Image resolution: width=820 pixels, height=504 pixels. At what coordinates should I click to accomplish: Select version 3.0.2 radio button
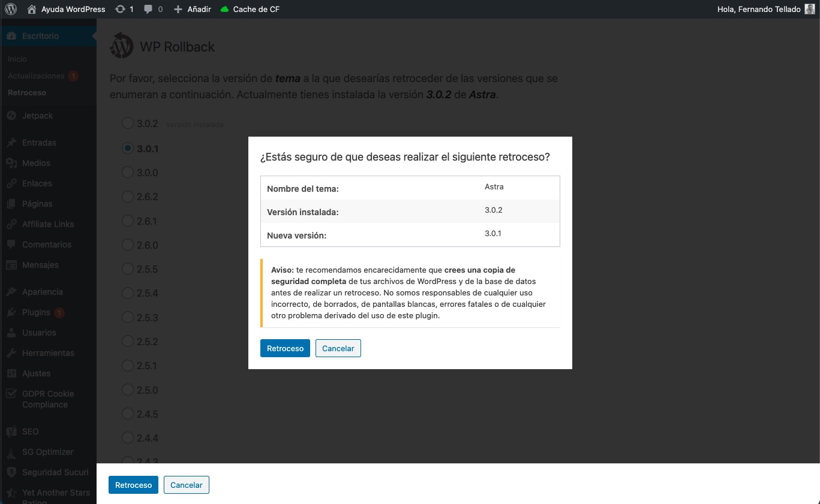pyautogui.click(x=127, y=123)
